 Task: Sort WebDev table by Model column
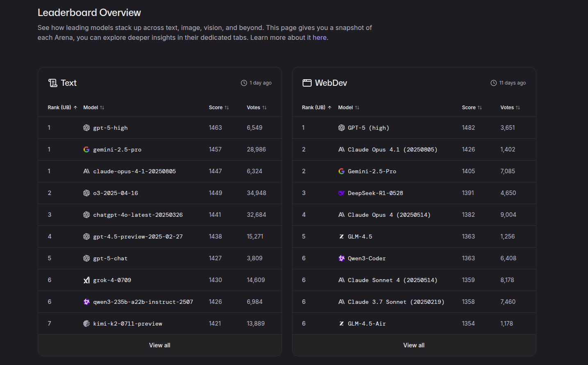[x=349, y=108]
